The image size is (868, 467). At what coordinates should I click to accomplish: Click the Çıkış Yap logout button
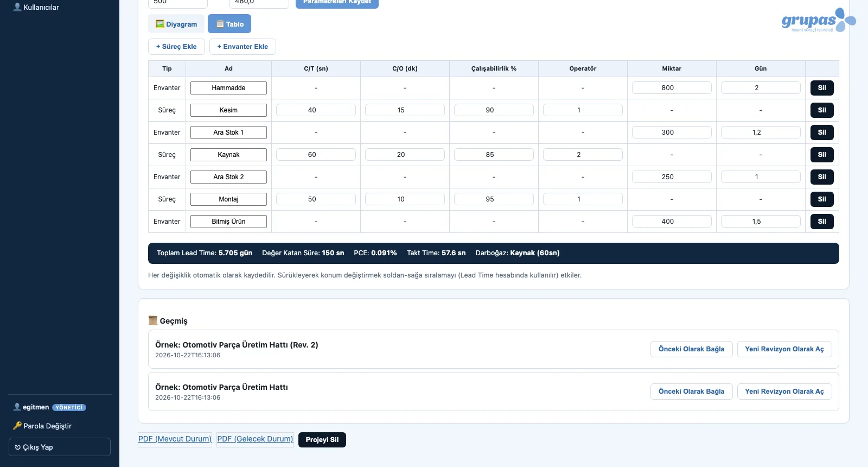point(60,447)
